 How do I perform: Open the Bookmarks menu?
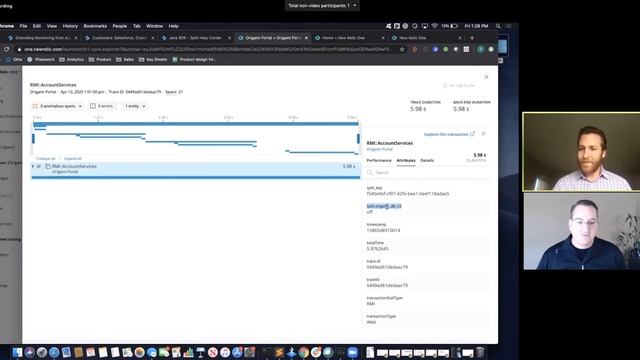(x=95, y=26)
